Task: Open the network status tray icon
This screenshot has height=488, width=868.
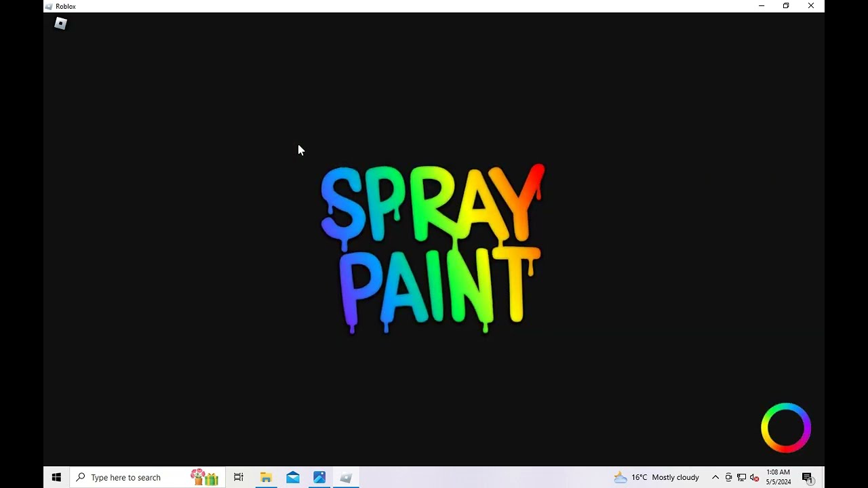Action: tap(741, 477)
